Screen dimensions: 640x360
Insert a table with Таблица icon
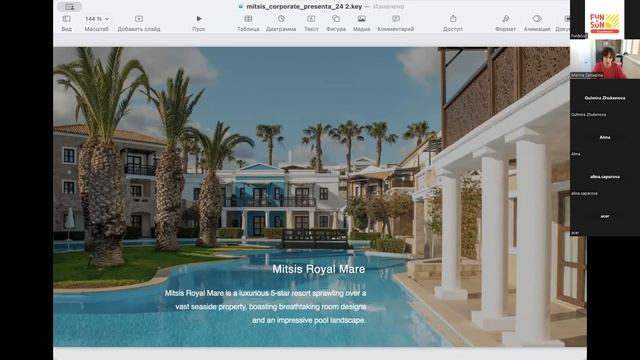(248, 19)
